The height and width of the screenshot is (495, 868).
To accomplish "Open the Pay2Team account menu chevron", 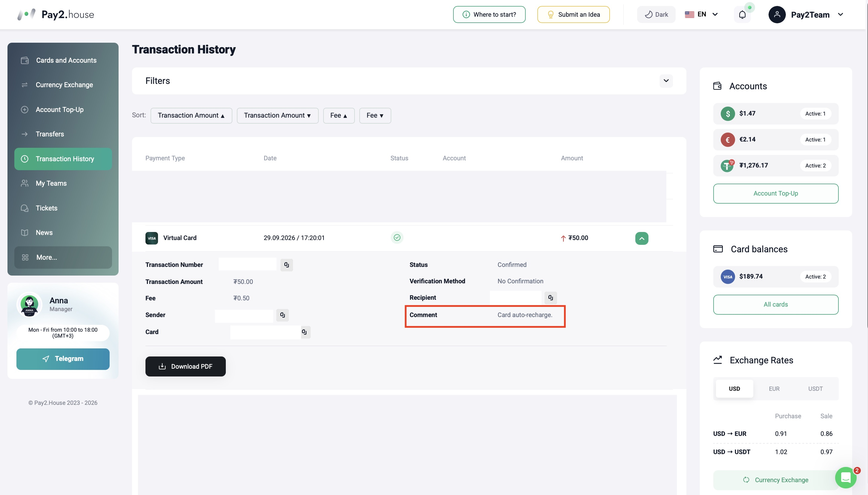I will point(841,15).
